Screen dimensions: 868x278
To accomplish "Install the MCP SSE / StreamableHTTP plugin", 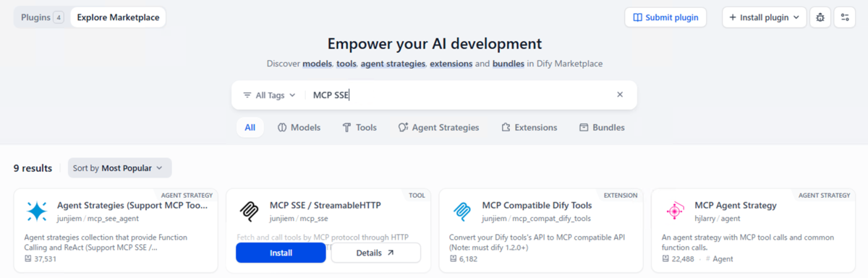I will [281, 253].
